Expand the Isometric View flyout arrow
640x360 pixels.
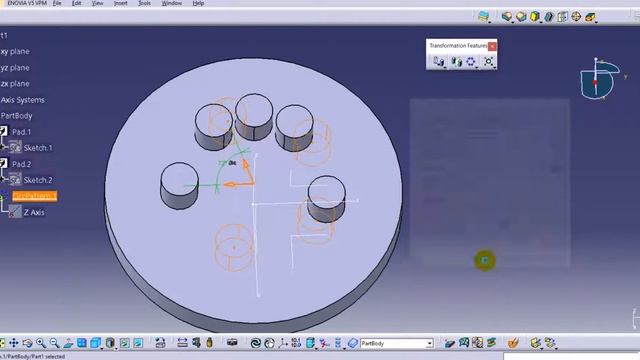pos(102,348)
